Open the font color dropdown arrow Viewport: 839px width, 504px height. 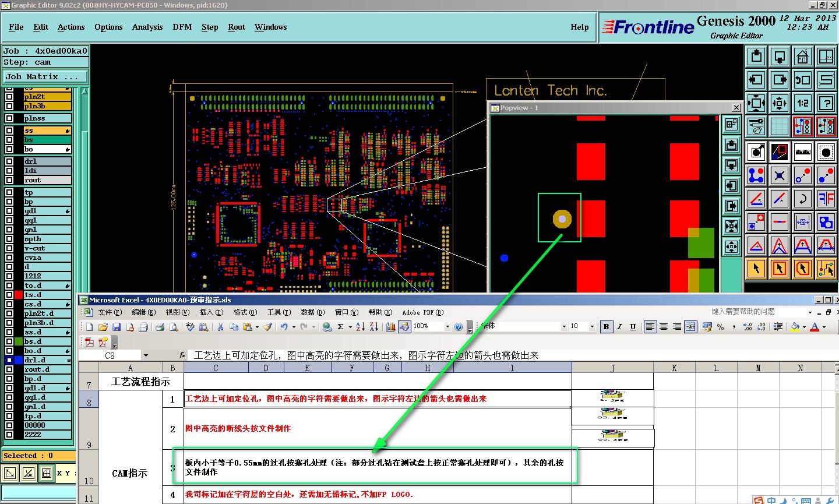(824, 327)
